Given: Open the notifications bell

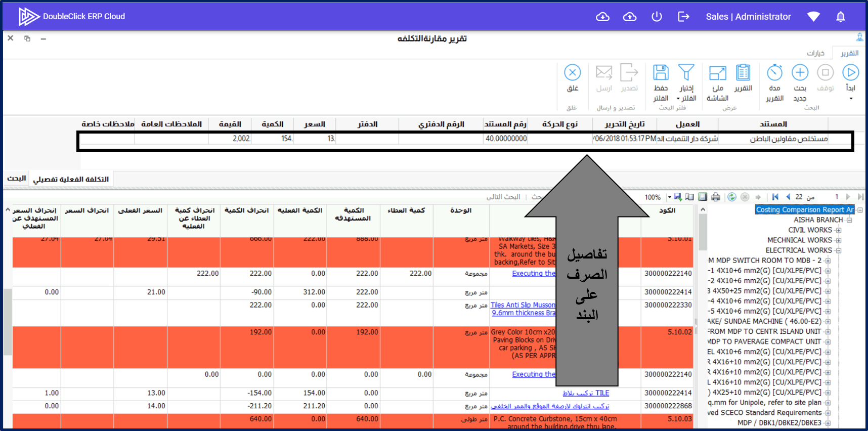Looking at the screenshot, I should (841, 17).
